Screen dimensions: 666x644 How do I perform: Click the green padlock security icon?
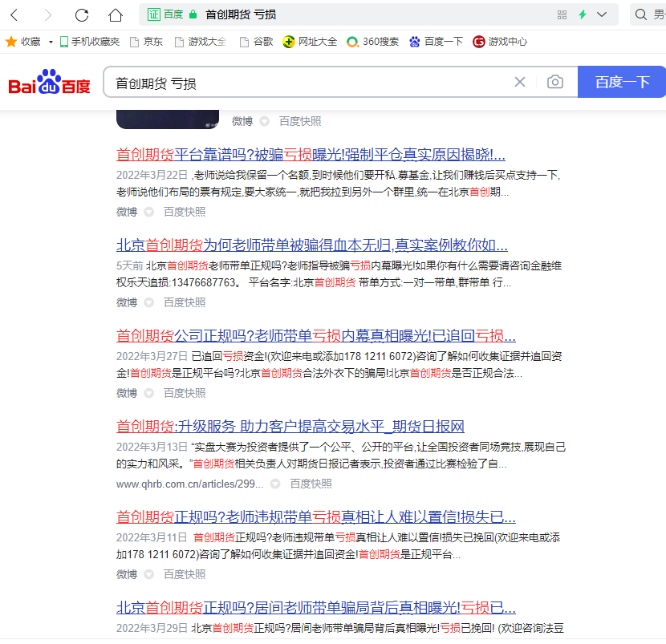click(x=193, y=14)
